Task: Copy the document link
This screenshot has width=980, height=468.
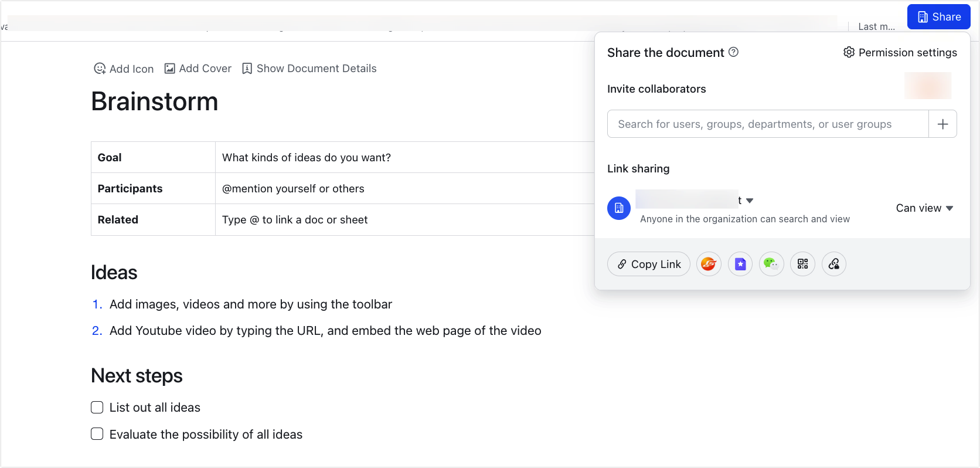Action: 649,264
